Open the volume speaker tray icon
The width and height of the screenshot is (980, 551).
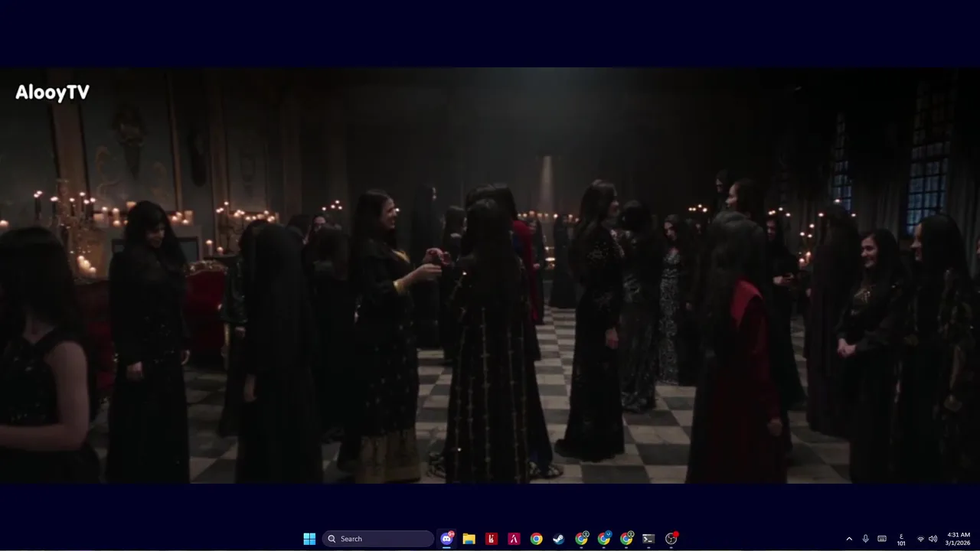pos(933,539)
